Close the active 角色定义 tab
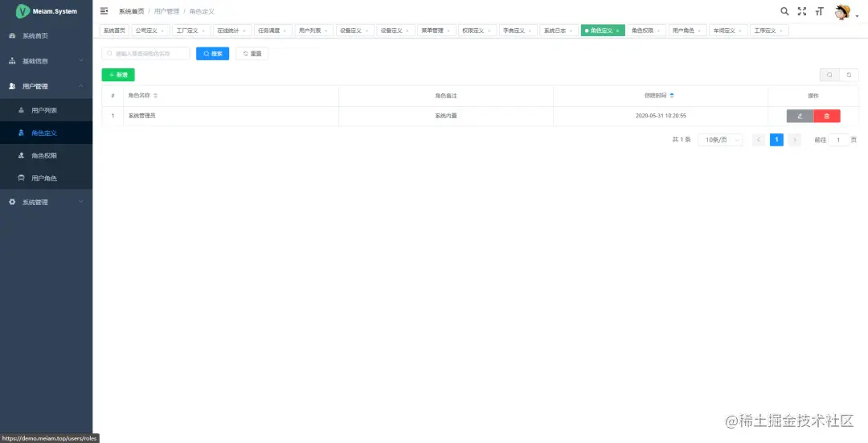This screenshot has width=868, height=443. coord(618,31)
